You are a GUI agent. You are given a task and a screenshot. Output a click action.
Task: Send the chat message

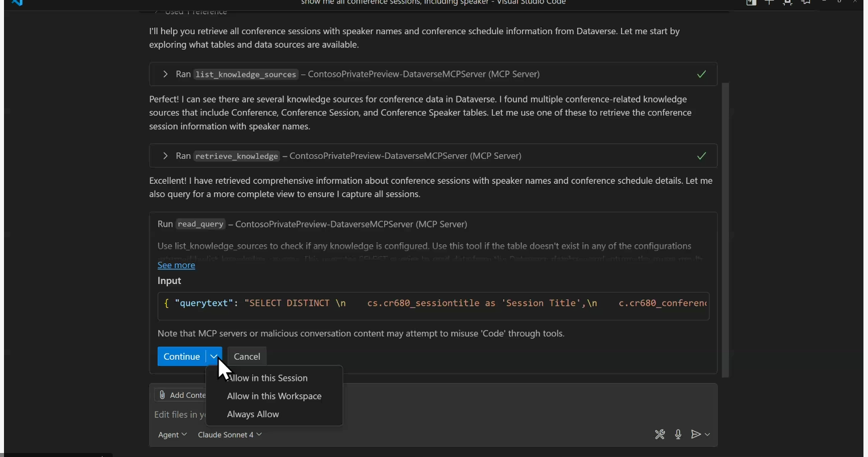[696, 434]
